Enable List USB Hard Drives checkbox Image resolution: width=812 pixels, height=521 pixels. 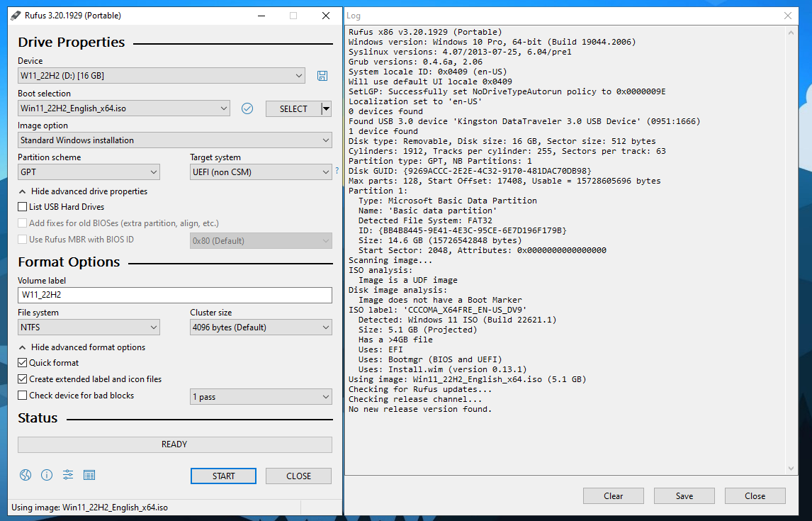pos(22,207)
